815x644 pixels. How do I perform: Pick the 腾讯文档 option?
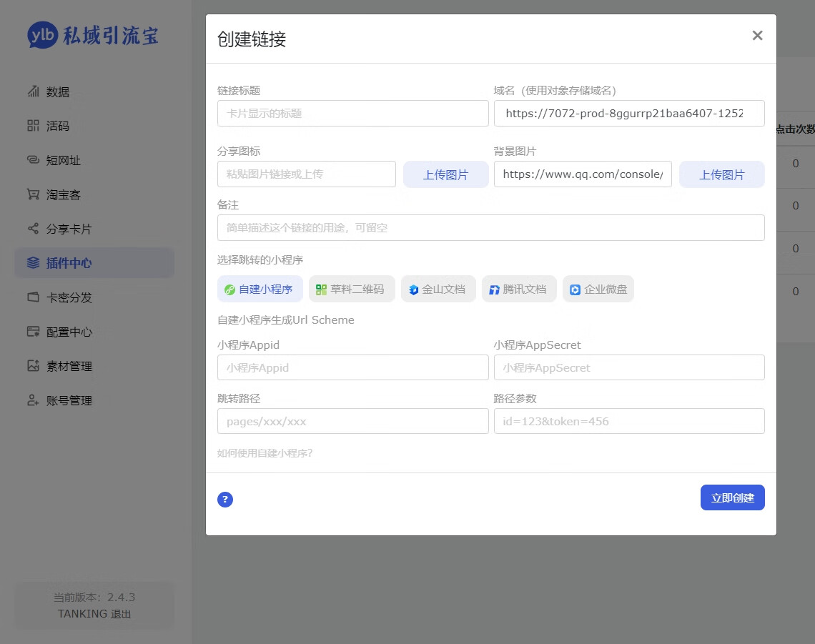pyautogui.click(x=518, y=289)
